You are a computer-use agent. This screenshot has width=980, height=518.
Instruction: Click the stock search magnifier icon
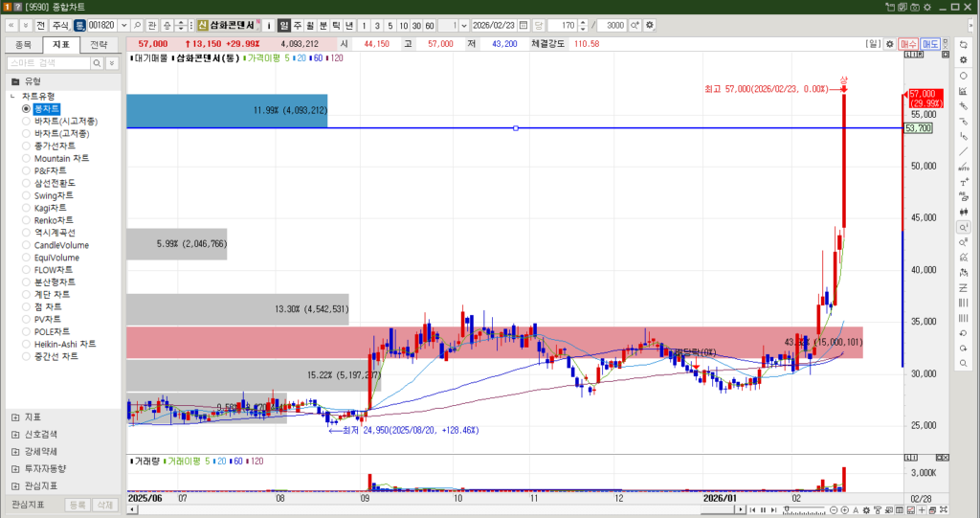138,25
